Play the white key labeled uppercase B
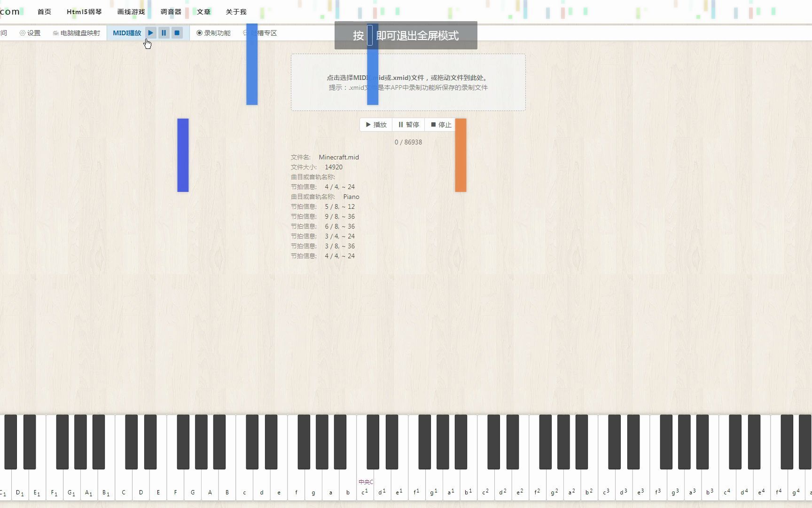 pyautogui.click(x=227, y=484)
